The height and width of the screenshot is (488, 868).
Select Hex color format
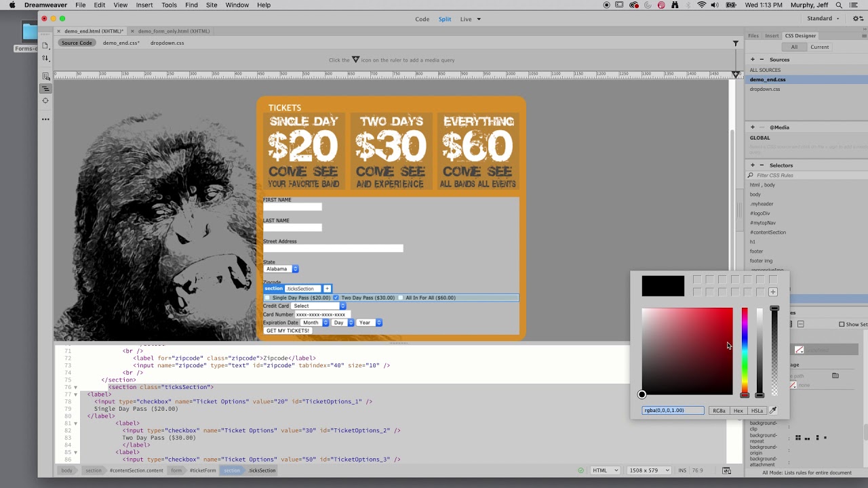[738, 411]
